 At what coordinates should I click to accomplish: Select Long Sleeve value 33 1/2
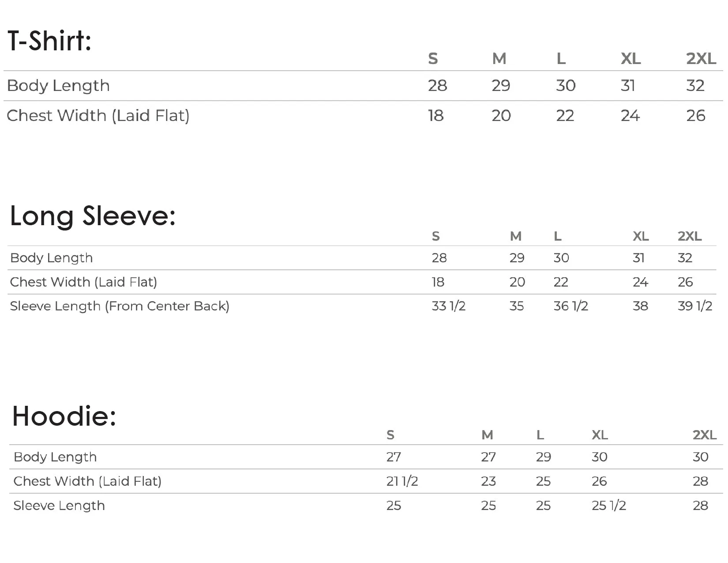448,306
